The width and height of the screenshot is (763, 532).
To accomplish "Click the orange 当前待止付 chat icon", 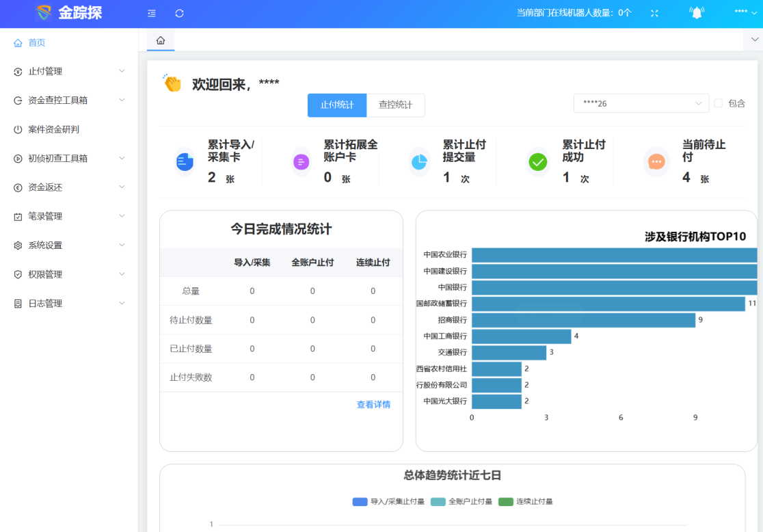I will click(656, 161).
